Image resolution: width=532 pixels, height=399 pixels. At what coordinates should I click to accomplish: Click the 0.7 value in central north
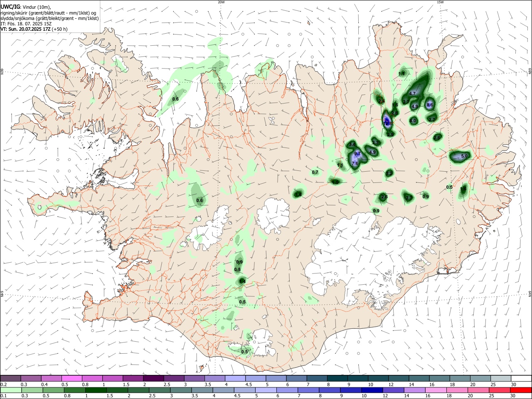315,172
